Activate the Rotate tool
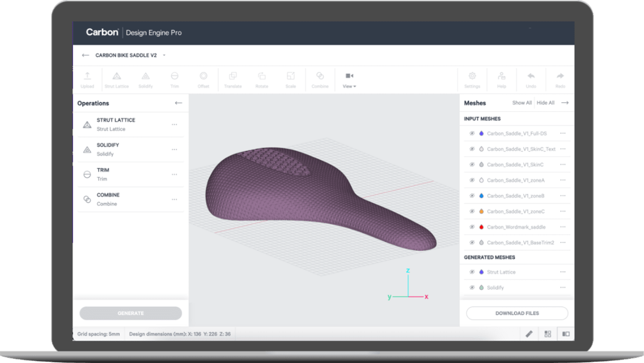This screenshot has width=644, height=363. click(262, 80)
